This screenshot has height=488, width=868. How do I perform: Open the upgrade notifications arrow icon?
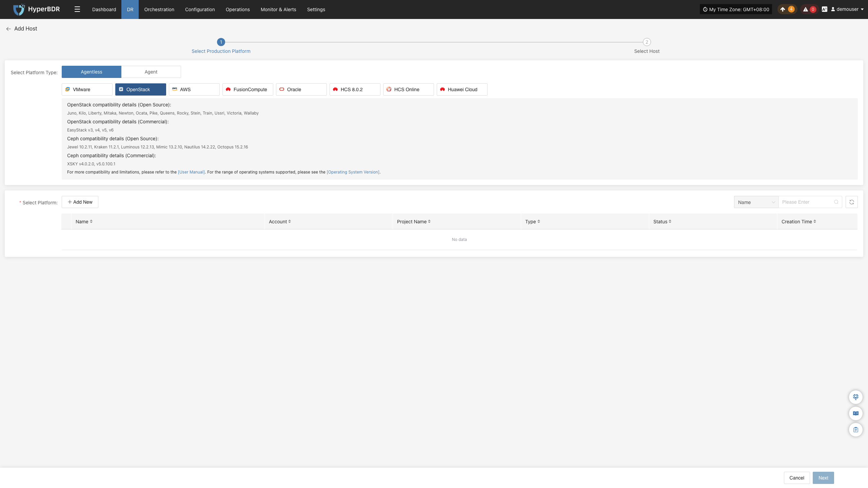(x=783, y=9)
